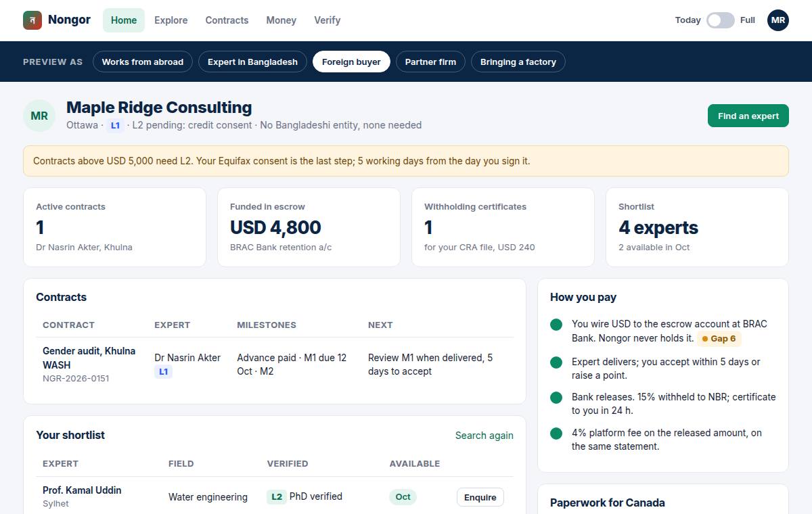Click Enquire for Prof. Kamal Uddin
The width and height of the screenshot is (812, 514).
coord(480,497)
